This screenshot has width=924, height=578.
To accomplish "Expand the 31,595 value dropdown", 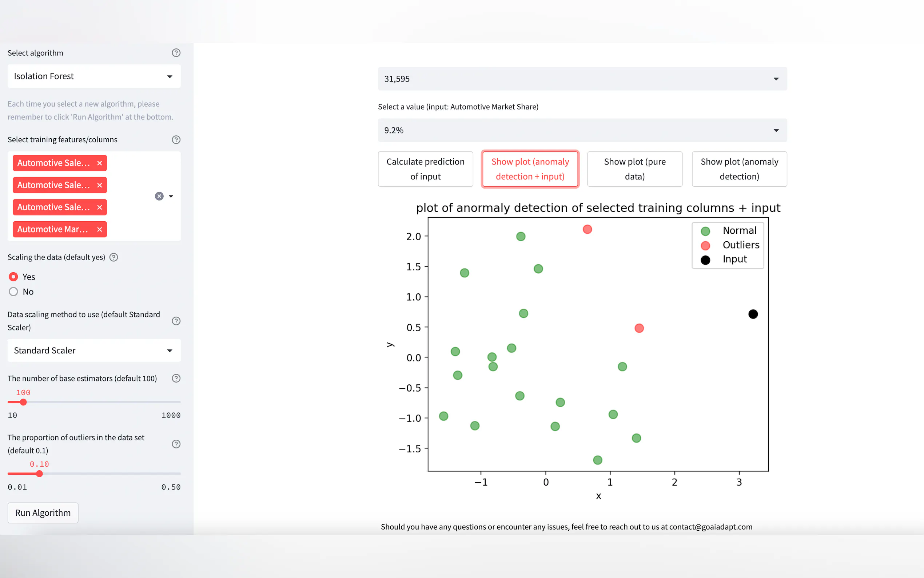I will (x=582, y=79).
